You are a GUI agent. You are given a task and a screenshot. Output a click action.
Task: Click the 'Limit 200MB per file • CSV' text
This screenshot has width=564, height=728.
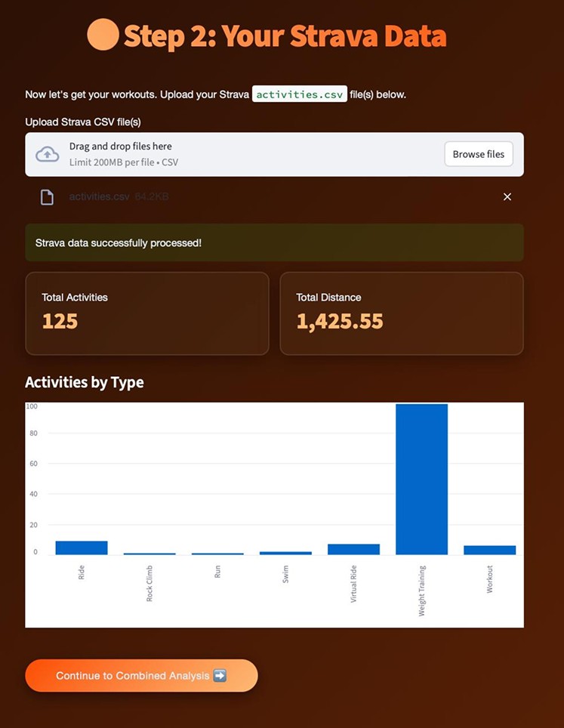pos(124,162)
